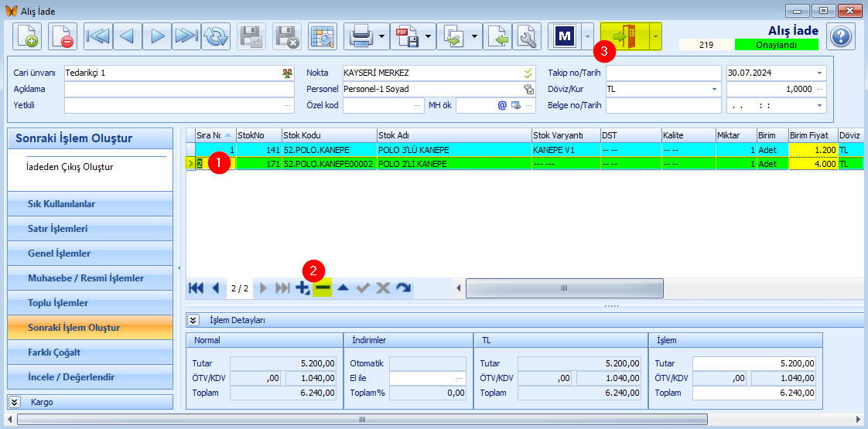Open the printer dropdown arrow
The height and width of the screenshot is (429, 868).
coord(382,37)
